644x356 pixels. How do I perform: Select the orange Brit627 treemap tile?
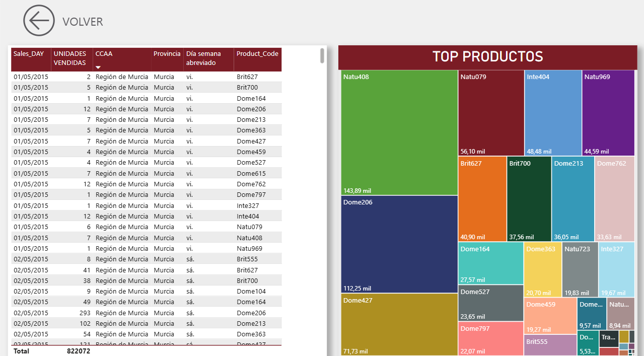click(x=482, y=199)
